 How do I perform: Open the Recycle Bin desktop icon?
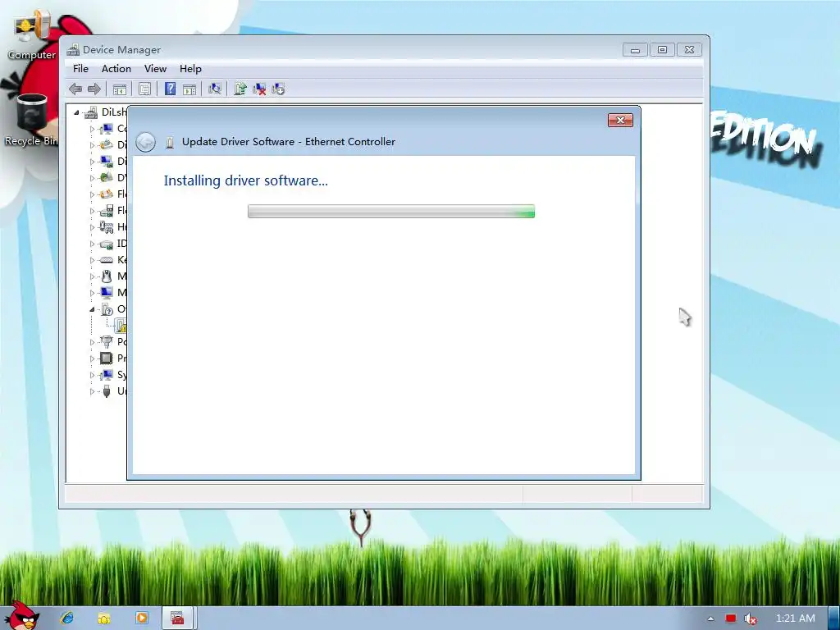[x=31, y=120]
